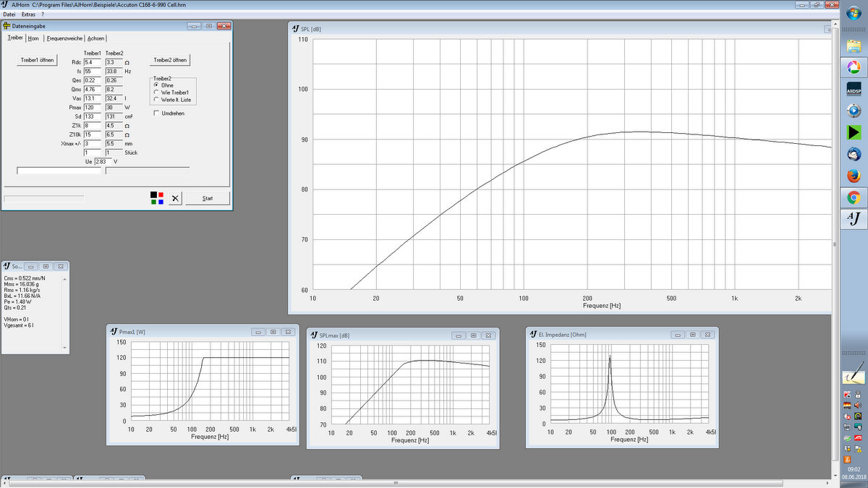Open the Extras menu
This screenshot has height=488, width=868.
tap(28, 14)
